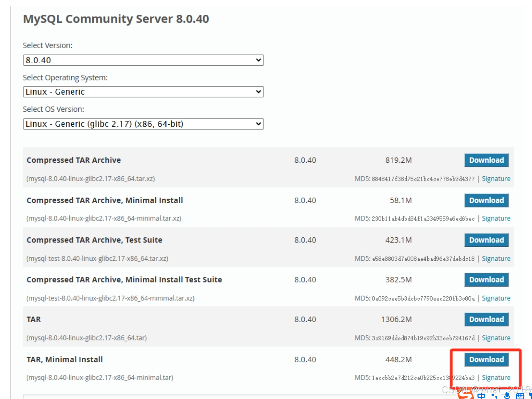Switch the Sogou input mode 中 icon
This screenshot has width=532, height=399.
coord(481,396)
